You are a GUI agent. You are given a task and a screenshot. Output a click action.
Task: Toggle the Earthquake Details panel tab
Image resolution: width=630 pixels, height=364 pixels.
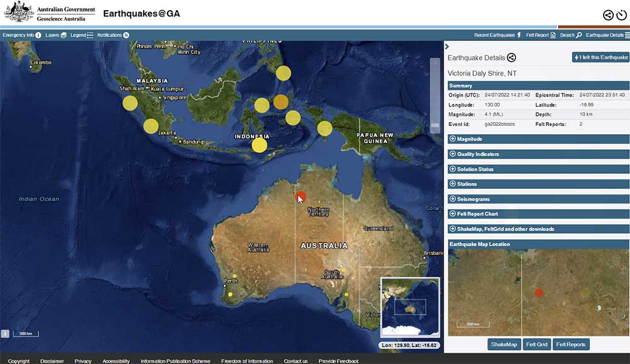[x=607, y=35]
